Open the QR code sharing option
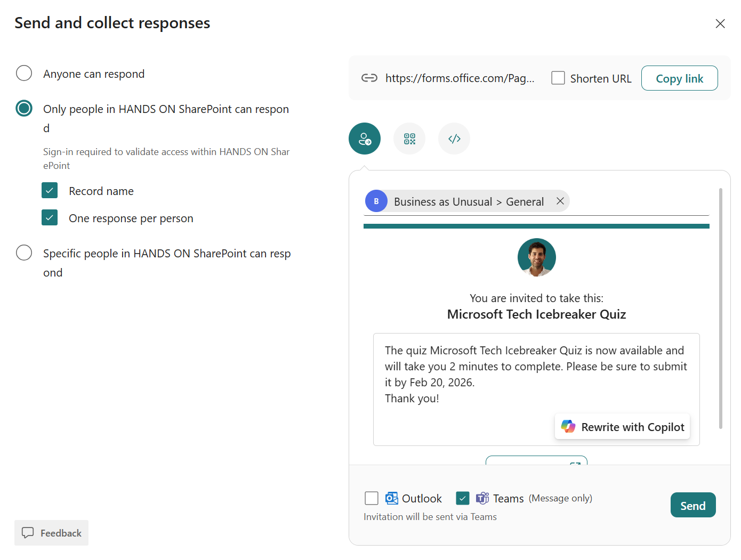This screenshot has height=560, width=741. pos(409,139)
